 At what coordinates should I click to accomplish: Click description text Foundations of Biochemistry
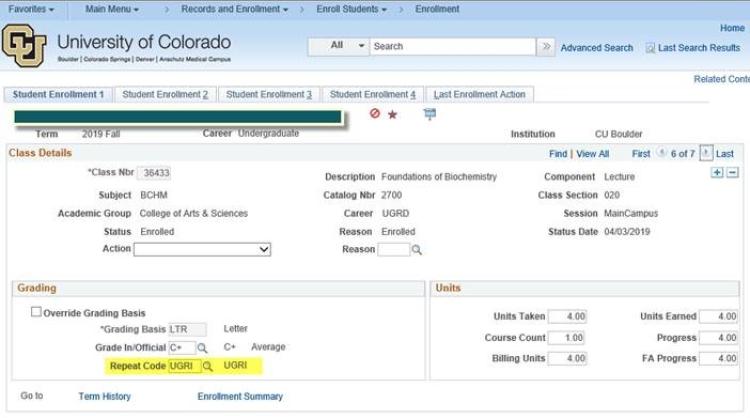(x=439, y=177)
